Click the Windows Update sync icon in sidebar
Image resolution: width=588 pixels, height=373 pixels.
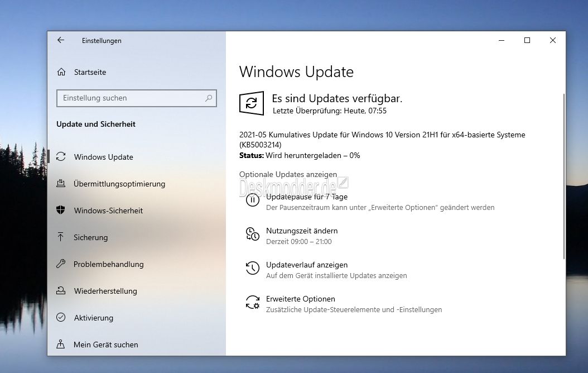[61, 156]
